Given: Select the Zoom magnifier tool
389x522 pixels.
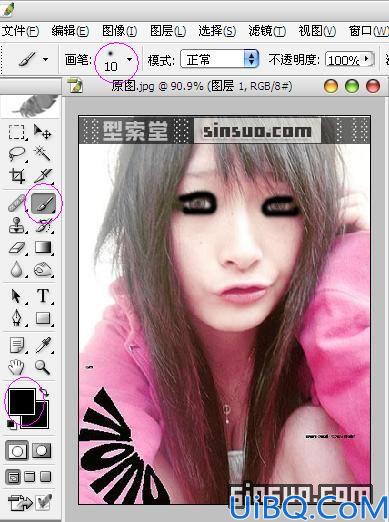Looking at the screenshot, I should [43, 367].
